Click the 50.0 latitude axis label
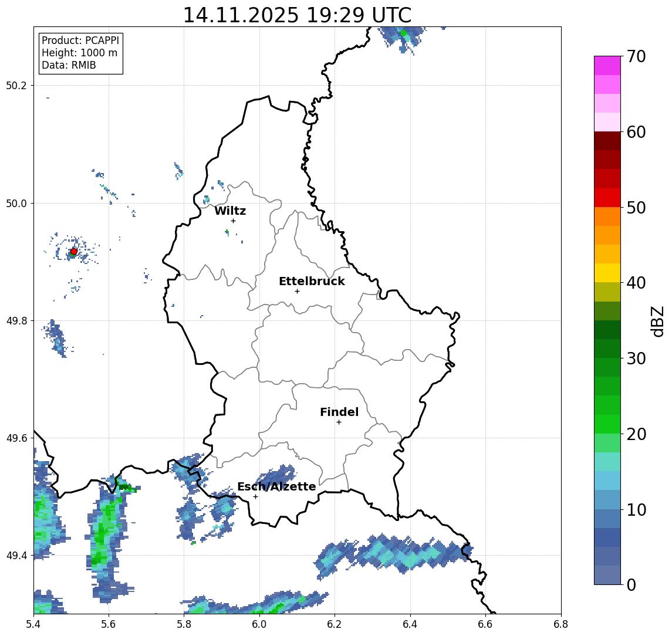 pos(16,203)
